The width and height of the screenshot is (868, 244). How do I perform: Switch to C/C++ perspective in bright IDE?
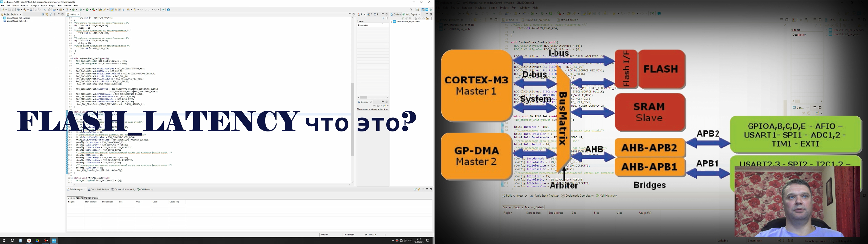(423, 10)
